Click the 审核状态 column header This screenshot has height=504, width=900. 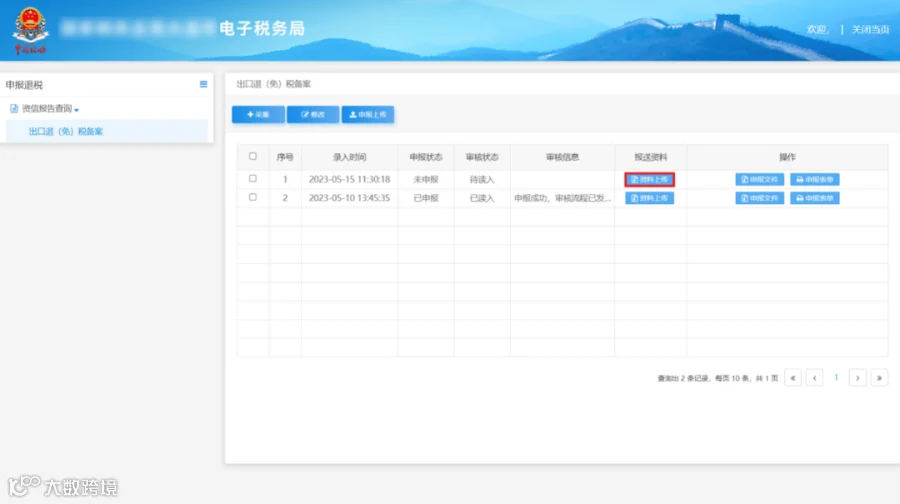[482, 157]
